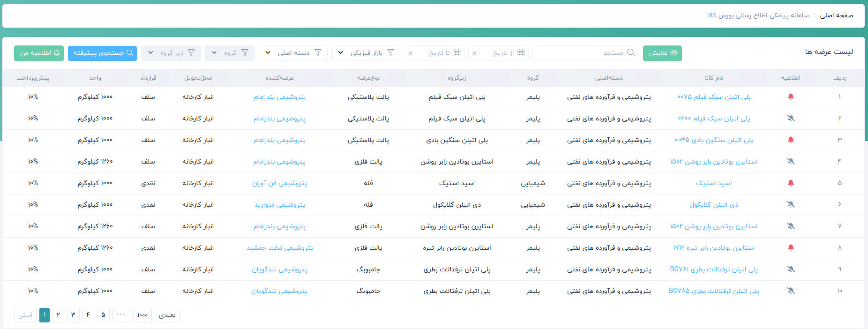Toggle bell for row 3 پلی اتیلن سنگین بادی

click(x=791, y=140)
